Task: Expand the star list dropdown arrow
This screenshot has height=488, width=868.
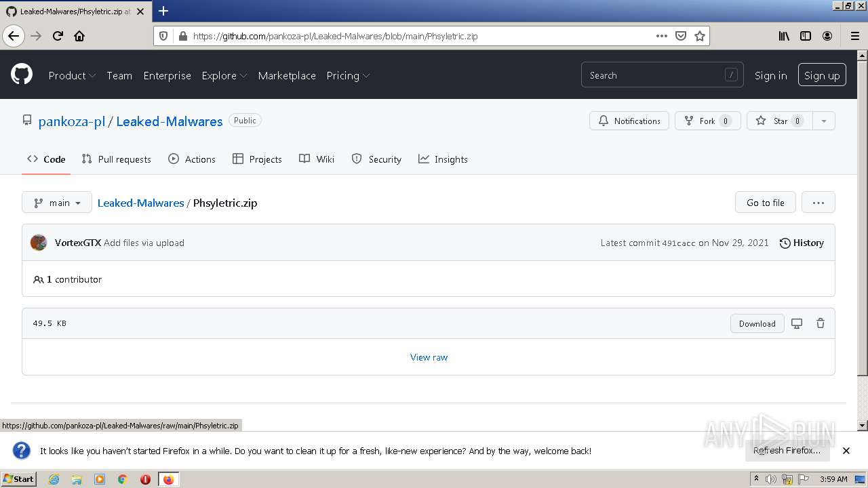Action: click(824, 121)
